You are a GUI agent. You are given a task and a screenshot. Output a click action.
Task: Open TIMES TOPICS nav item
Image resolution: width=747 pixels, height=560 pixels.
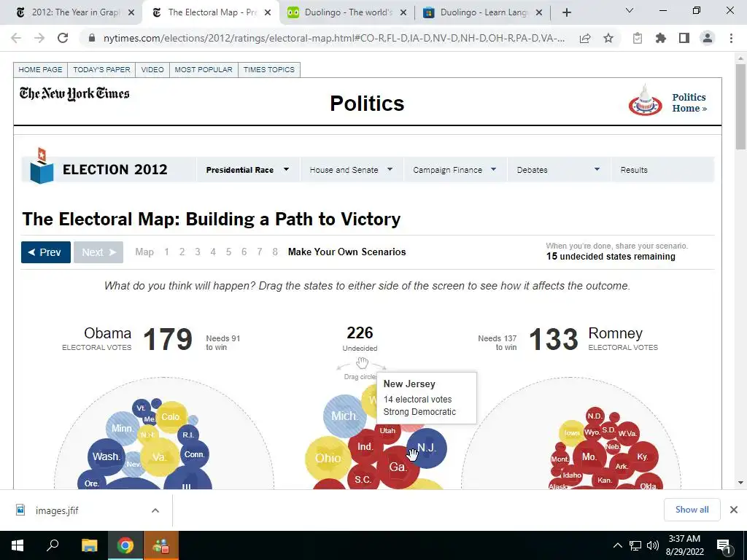pyautogui.click(x=269, y=69)
